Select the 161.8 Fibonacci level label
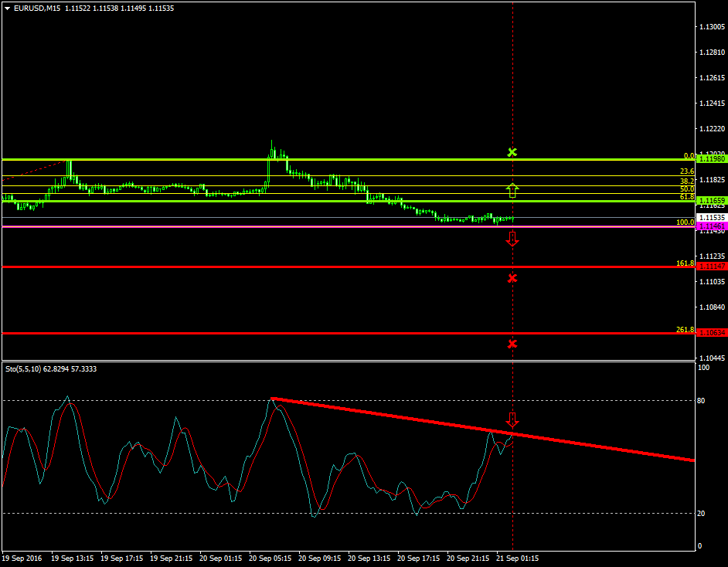Screen dimensions: 728x567 pos(685,263)
